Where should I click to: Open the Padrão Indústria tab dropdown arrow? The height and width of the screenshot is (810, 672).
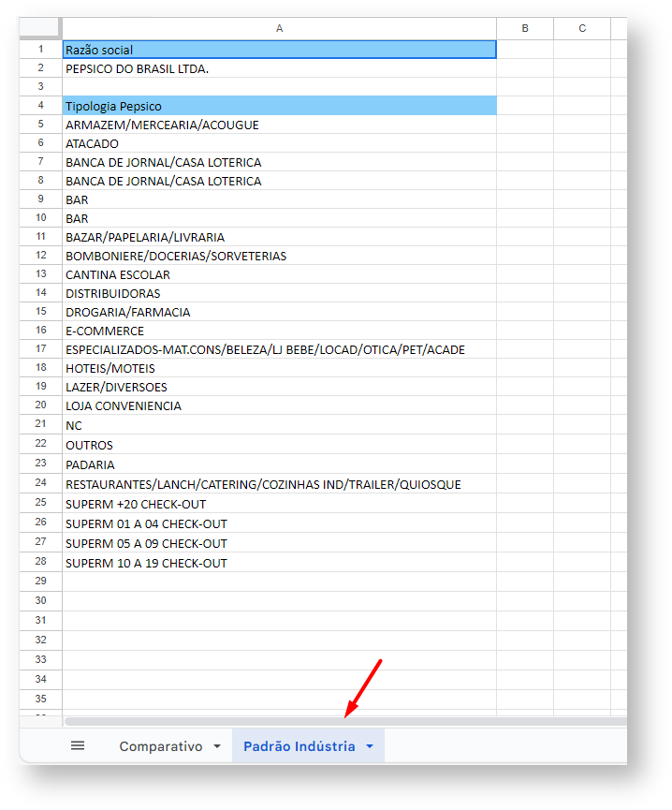[370, 746]
